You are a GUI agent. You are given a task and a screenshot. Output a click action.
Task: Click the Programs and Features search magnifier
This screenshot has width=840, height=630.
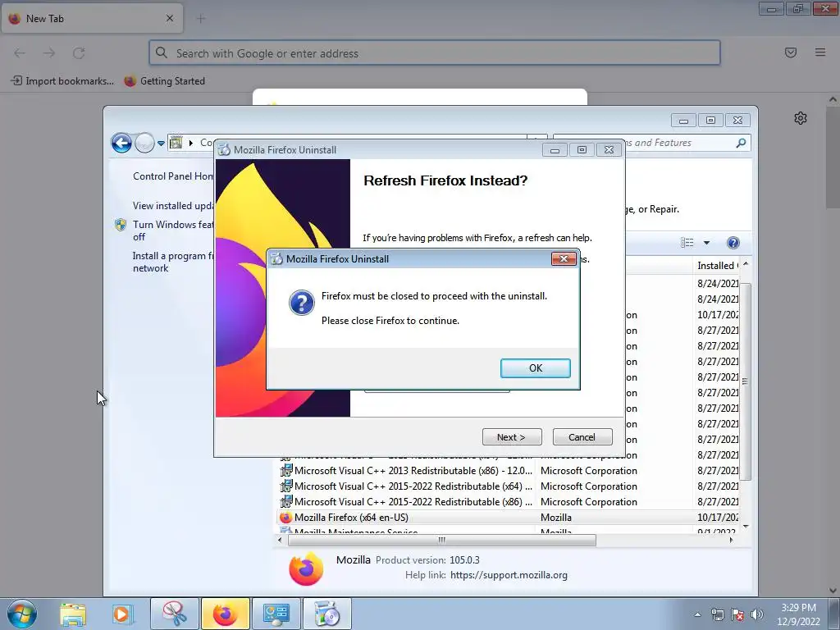[741, 143]
